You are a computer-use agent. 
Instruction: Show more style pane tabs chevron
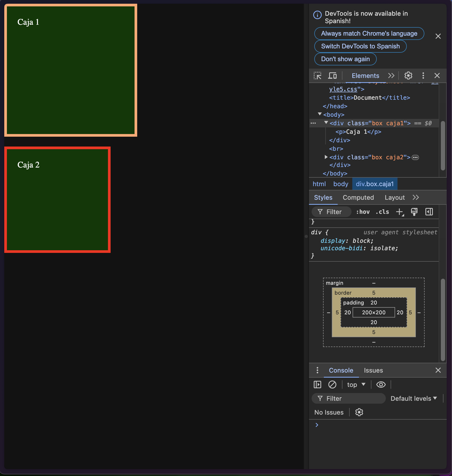click(x=416, y=197)
